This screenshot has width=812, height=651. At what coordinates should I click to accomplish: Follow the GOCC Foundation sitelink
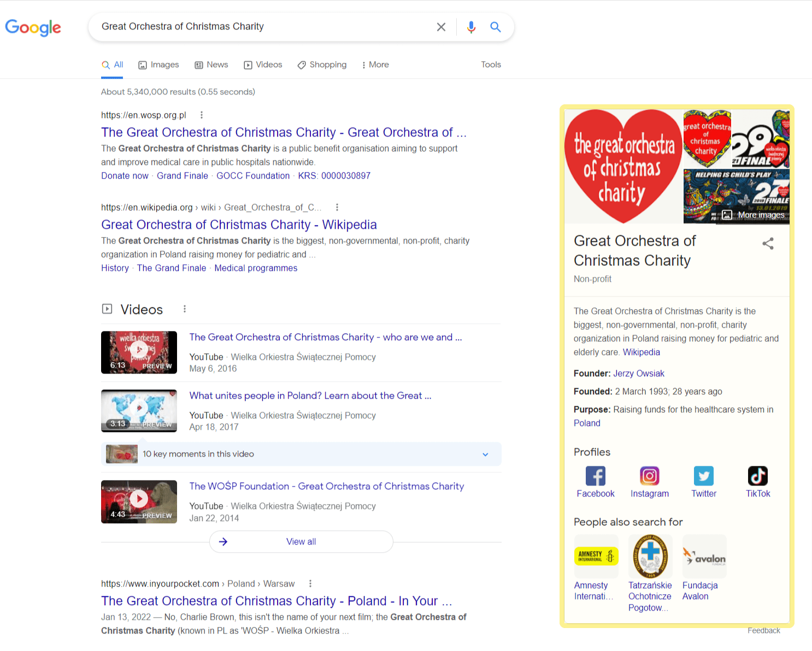click(x=253, y=175)
